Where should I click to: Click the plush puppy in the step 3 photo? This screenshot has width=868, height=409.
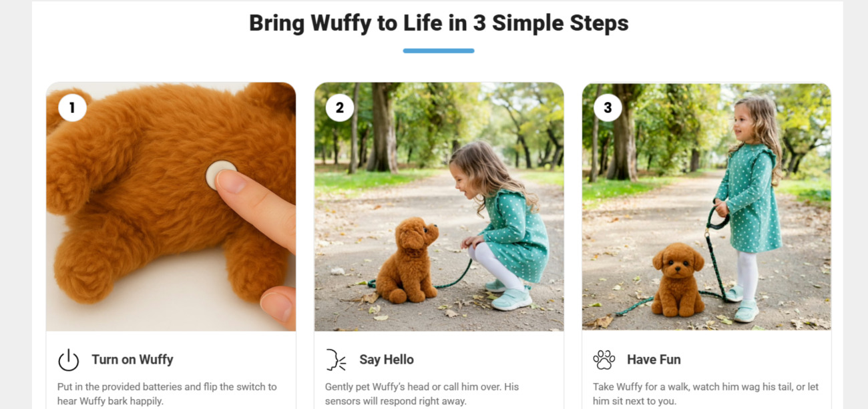coord(677,280)
